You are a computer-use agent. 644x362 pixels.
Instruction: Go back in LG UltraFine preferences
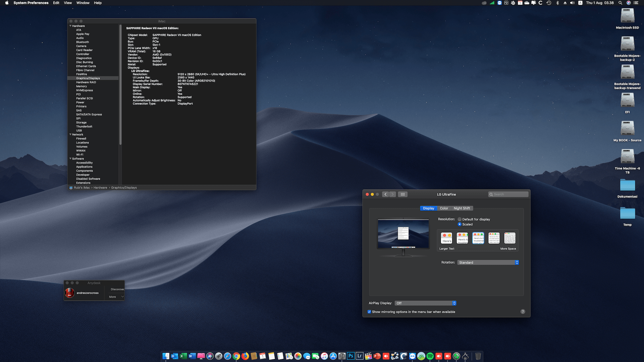pos(385,194)
